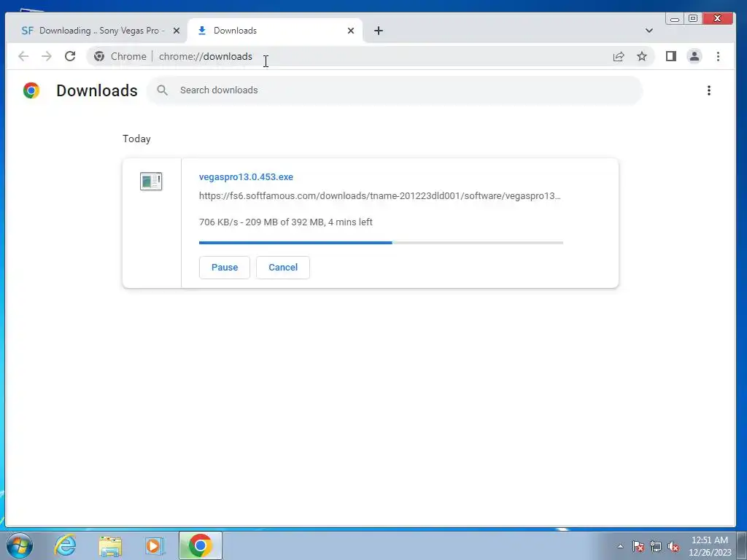Restore down the Chrome window
Screen dimensions: 747x560
point(693,18)
